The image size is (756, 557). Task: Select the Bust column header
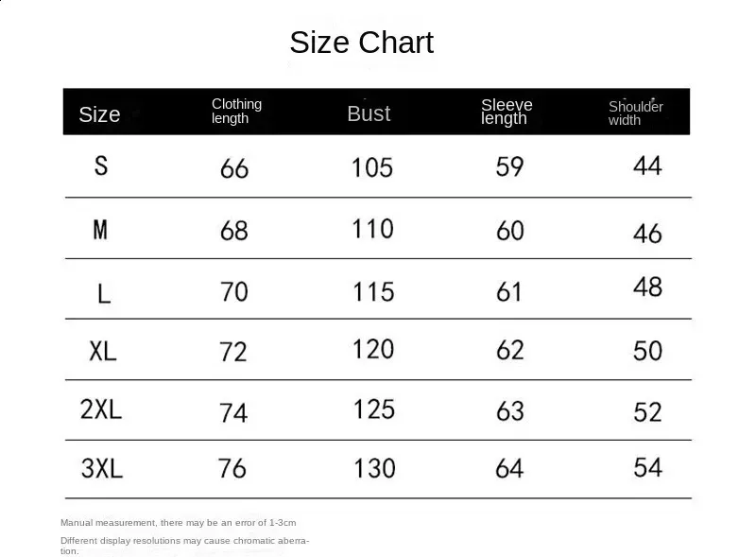tap(369, 113)
